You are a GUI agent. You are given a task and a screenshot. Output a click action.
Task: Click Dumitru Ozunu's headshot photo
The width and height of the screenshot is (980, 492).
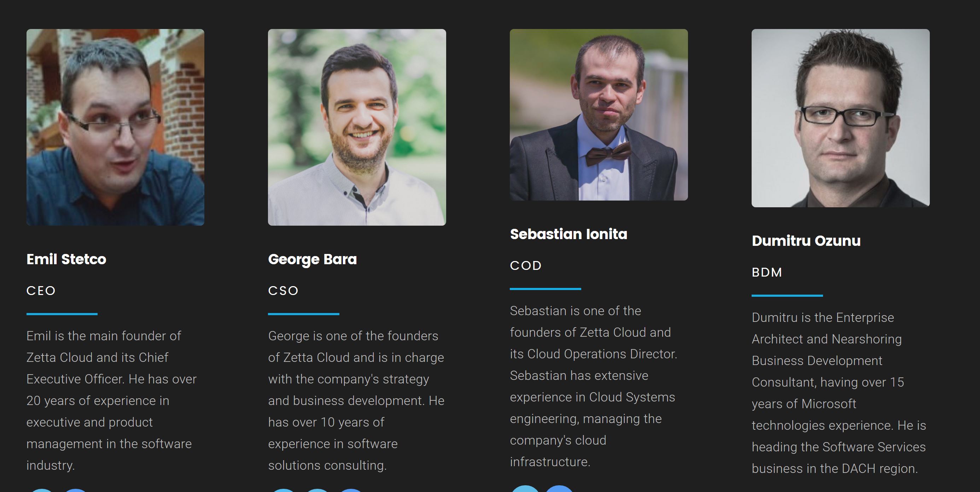840,118
